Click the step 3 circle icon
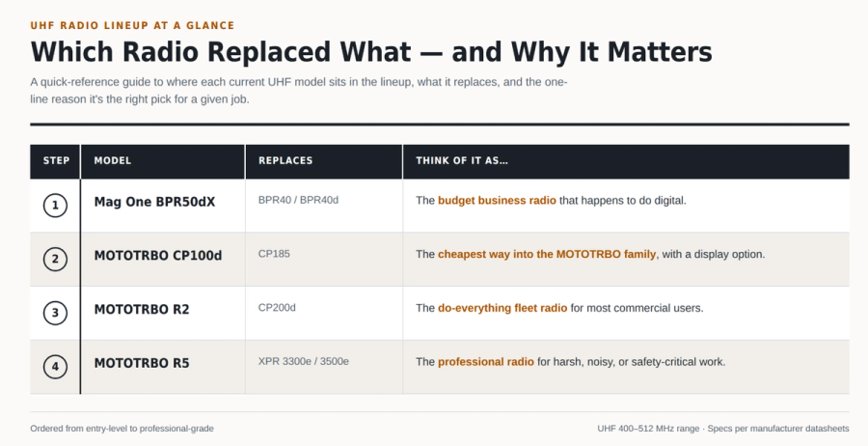The width and height of the screenshot is (868, 446). click(x=55, y=313)
